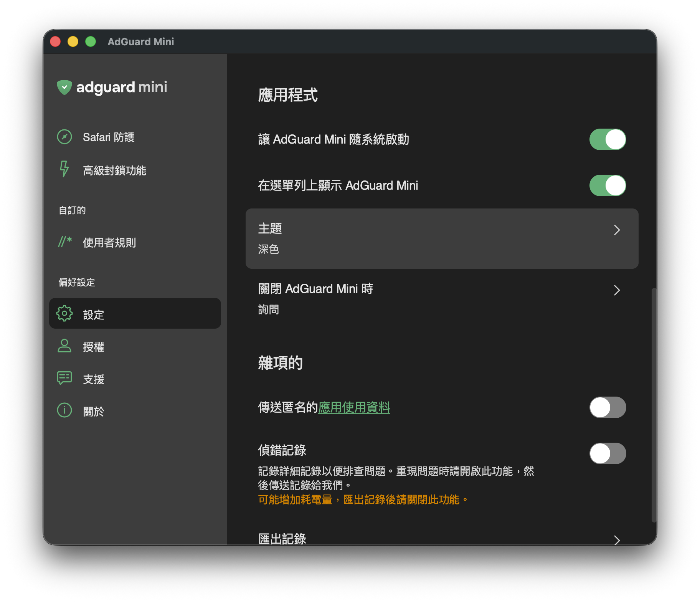Click the AdGuard shield logo
Screen dimensions: 700x602
coord(64,88)
